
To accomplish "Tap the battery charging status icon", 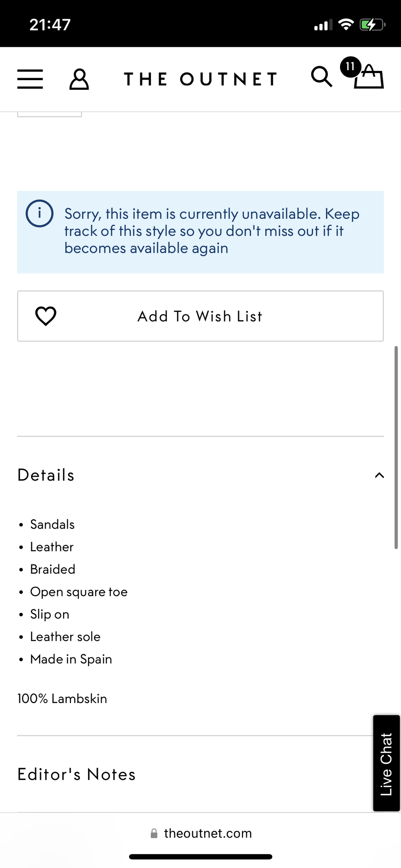I will pos(372,25).
